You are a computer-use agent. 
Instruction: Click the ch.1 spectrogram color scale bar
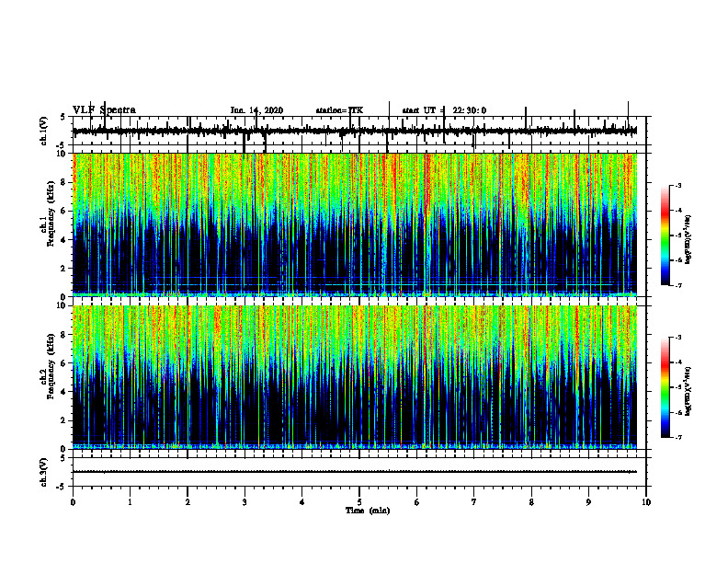pos(665,236)
